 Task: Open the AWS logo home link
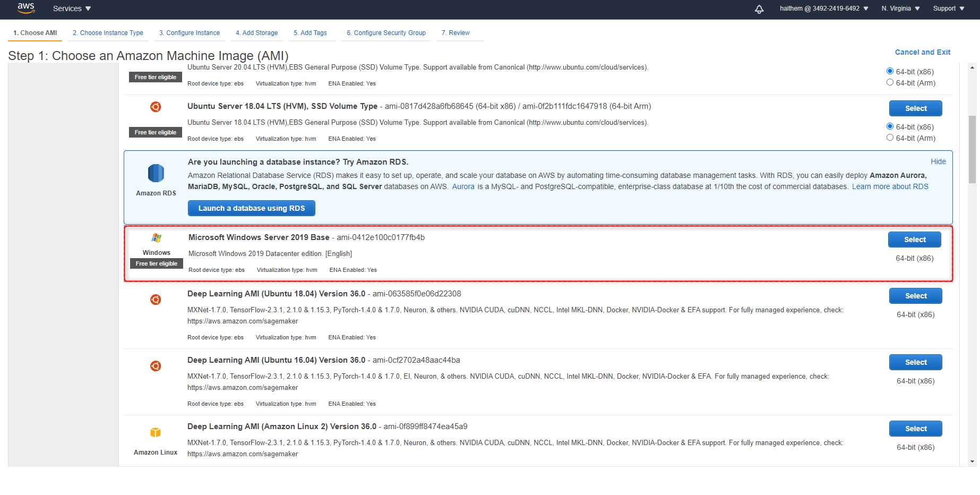[x=26, y=8]
